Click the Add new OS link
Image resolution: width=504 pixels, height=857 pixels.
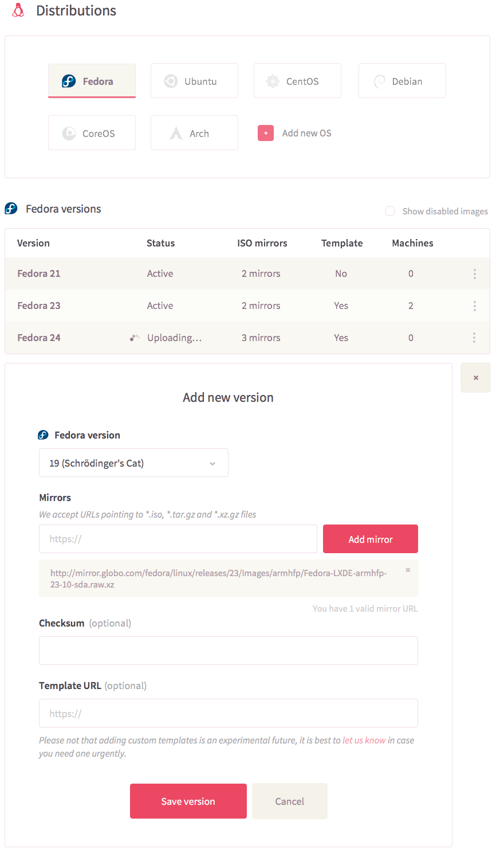[307, 133]
